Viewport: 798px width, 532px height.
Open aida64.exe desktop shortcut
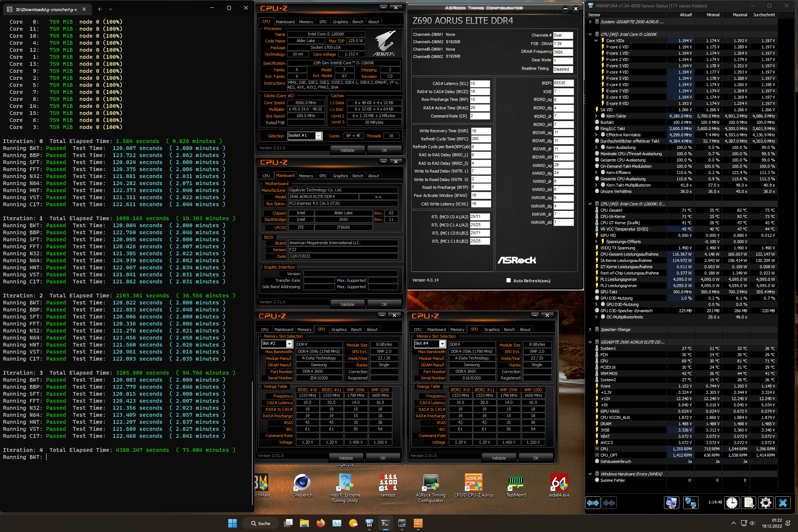click(x=559, y=486)
